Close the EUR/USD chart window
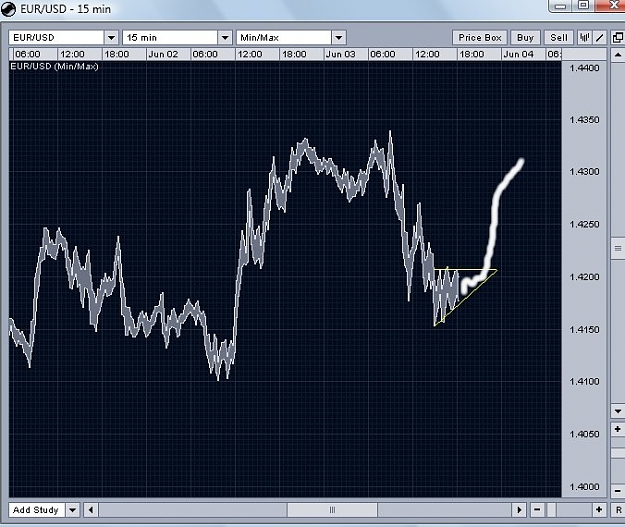625x527 pixels. pyautogui.click(x=613, y=5)
